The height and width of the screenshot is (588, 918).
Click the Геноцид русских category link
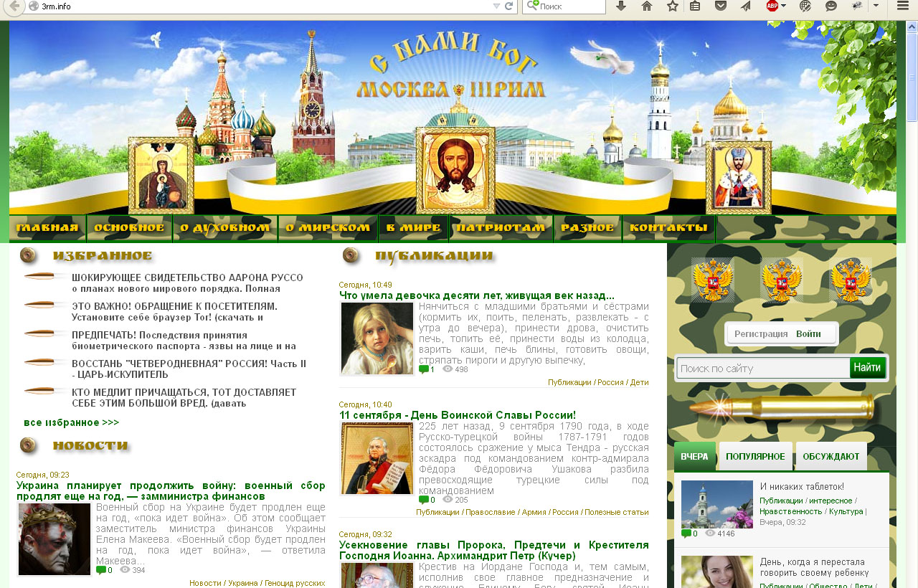295,584
